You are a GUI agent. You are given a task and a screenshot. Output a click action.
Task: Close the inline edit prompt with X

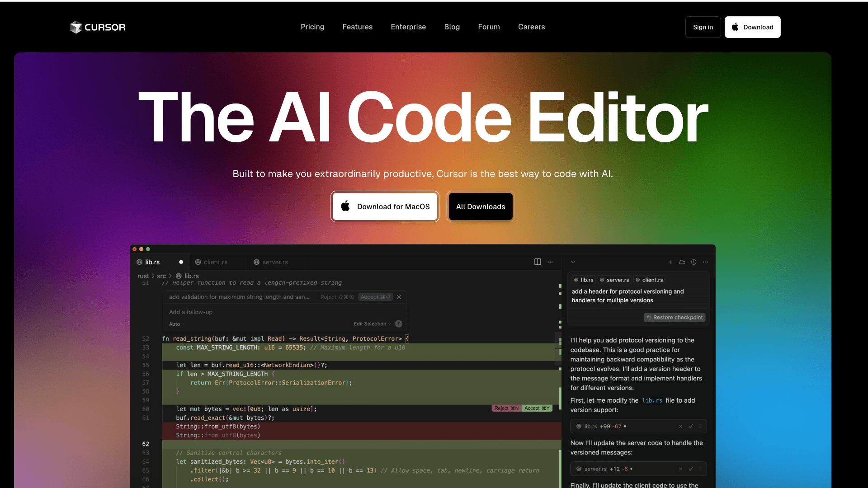coord(399,297)
